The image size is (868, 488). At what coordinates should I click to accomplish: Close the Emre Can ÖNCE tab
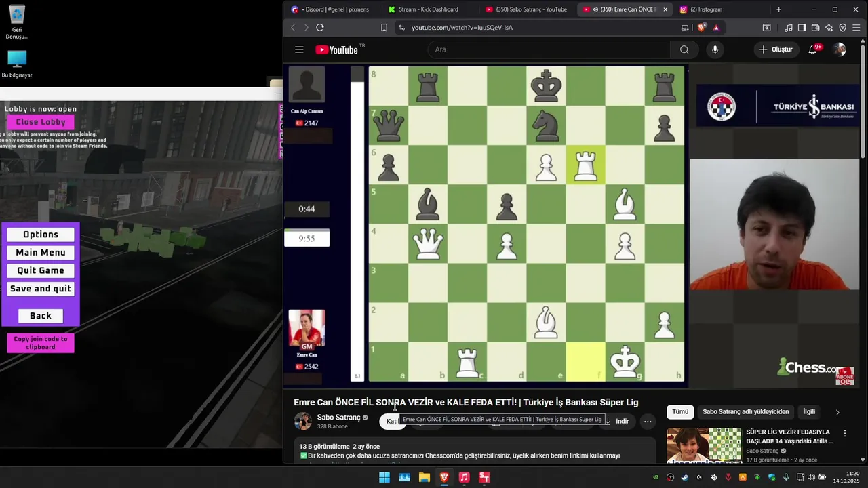665,9
